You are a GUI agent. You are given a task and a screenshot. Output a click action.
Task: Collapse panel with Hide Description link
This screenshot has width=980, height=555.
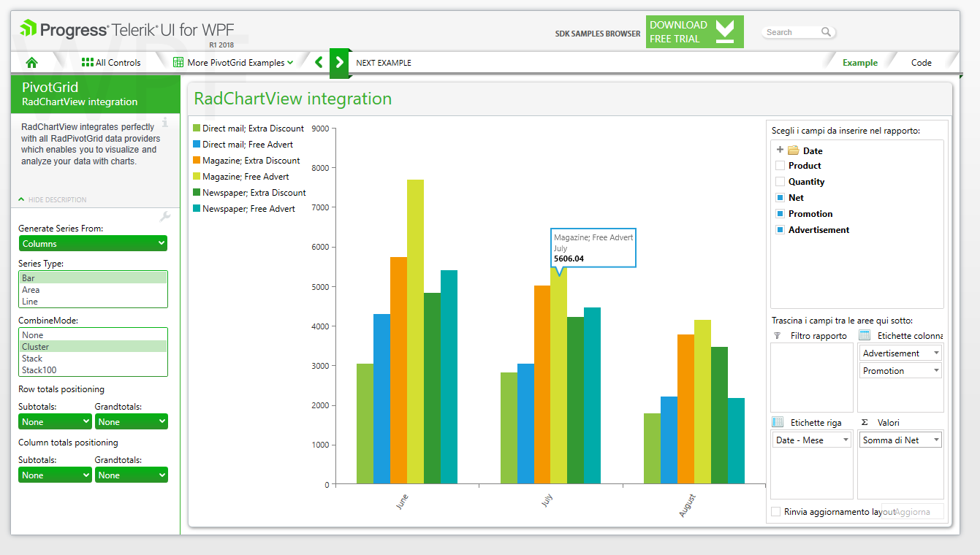(x=53, y=199)
